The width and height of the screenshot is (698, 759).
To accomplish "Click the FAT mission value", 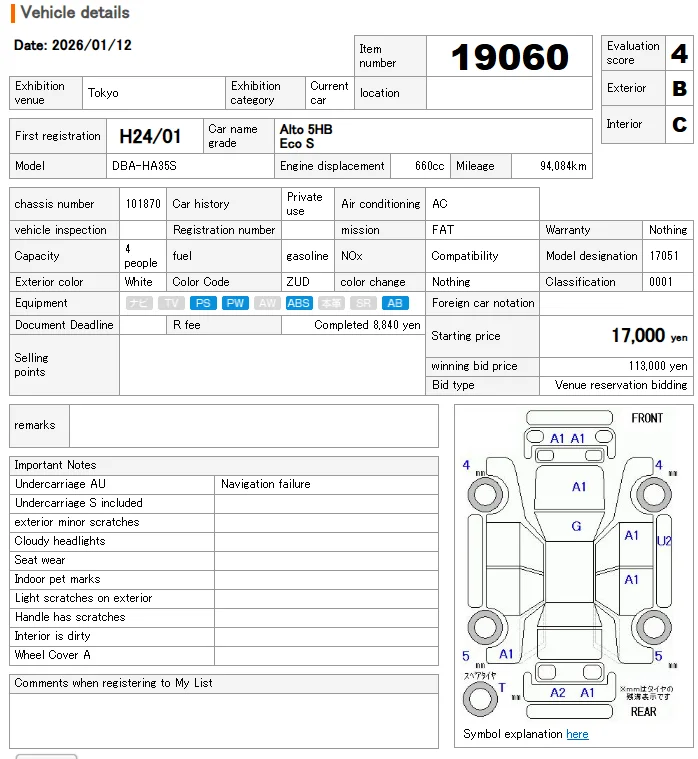I will 443,230.
